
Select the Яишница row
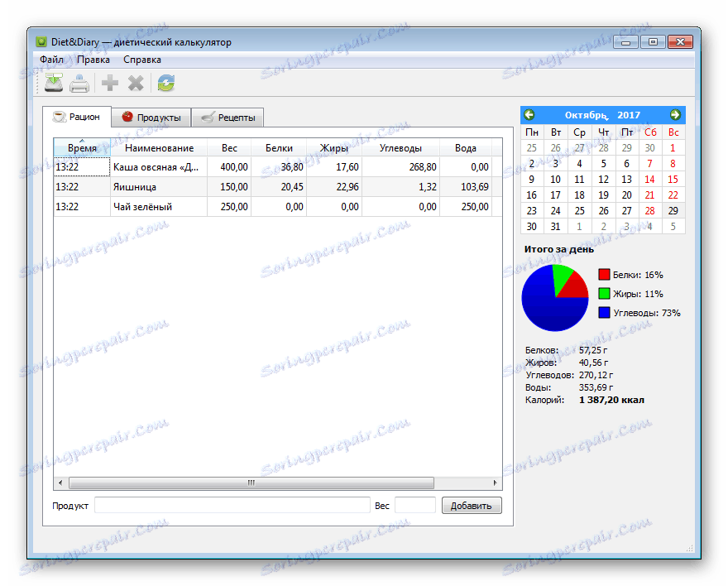(x=278, y=187)
